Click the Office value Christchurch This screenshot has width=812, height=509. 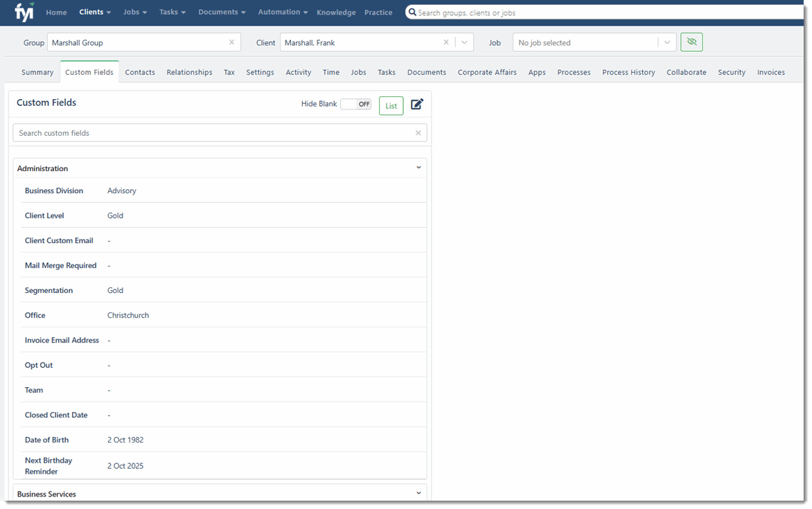tap(128, 315)
